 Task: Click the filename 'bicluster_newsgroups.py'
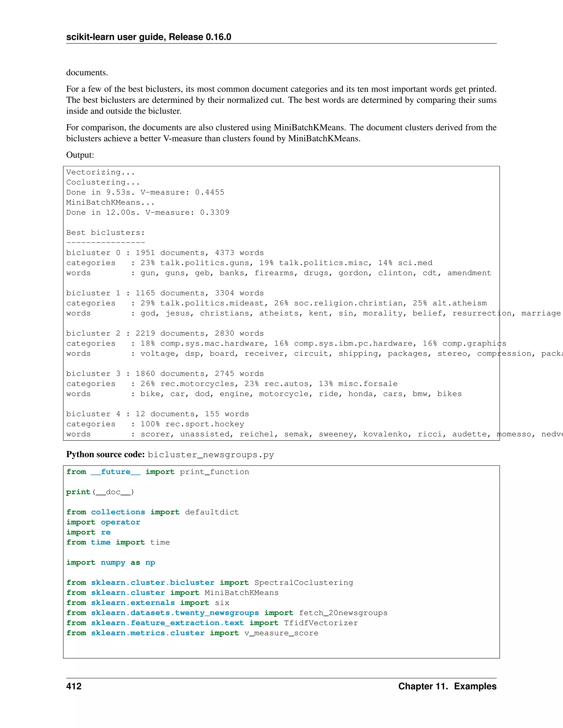(x=211, y=455)
